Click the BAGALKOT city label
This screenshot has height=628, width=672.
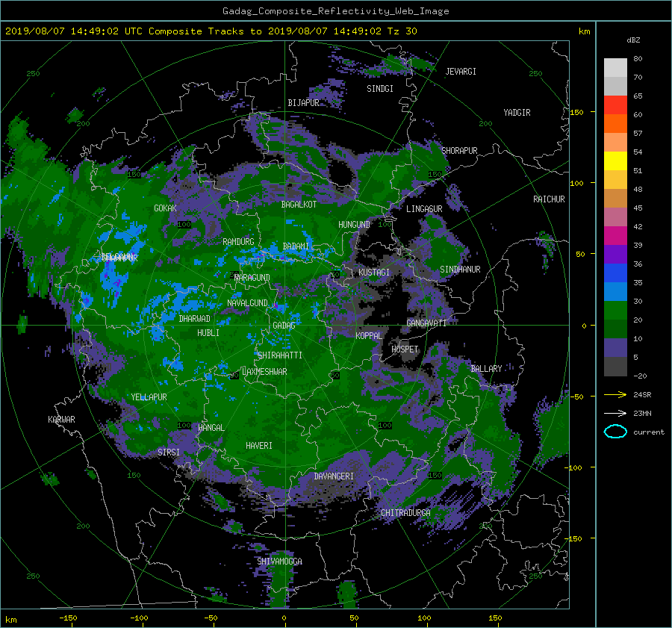(299, 205)
